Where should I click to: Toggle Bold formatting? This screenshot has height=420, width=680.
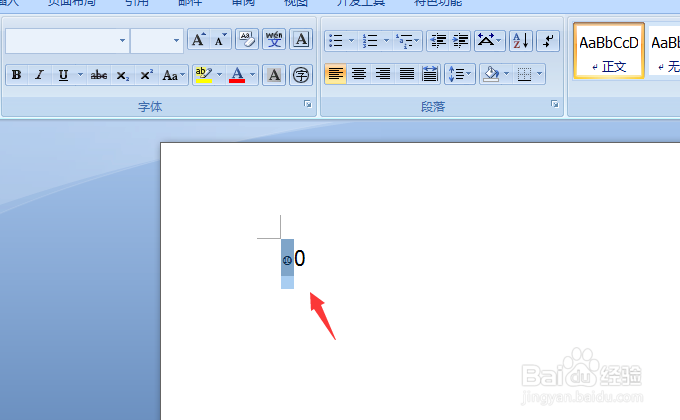click(16, 75)
